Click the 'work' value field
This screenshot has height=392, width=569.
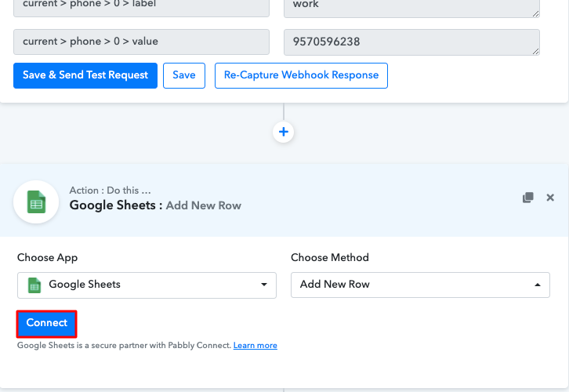point(411,9)
